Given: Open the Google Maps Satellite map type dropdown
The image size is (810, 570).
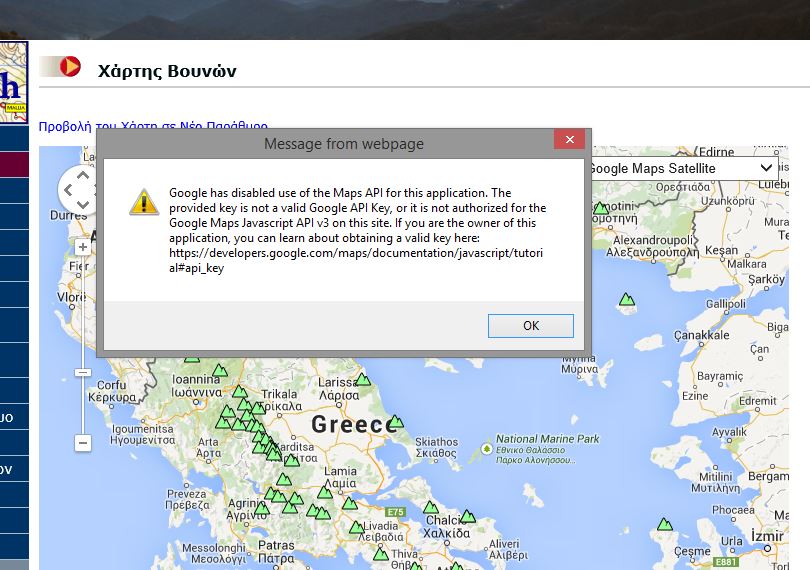Looking at the screenshot, I should tap(684, 168).
